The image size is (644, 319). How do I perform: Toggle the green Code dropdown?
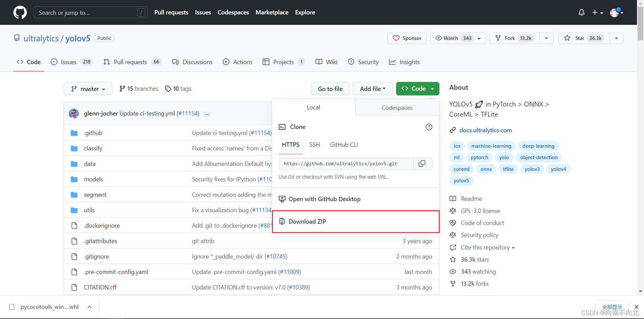click(418, 89)
